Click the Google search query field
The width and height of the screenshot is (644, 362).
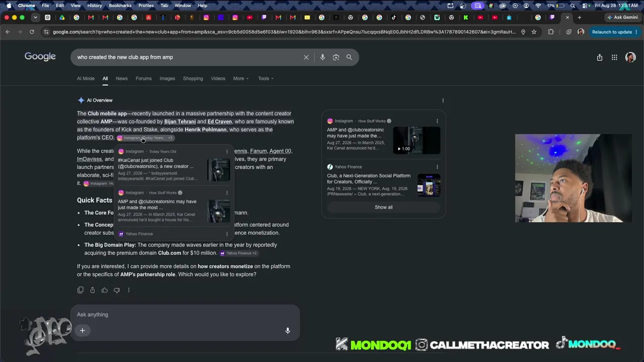186,57
